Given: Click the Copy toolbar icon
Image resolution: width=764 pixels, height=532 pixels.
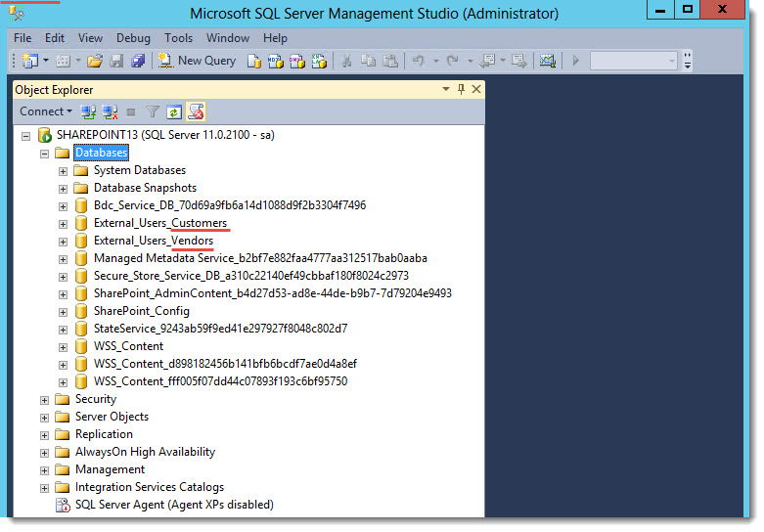Looking at the screenshot, I should click(369, 61).
